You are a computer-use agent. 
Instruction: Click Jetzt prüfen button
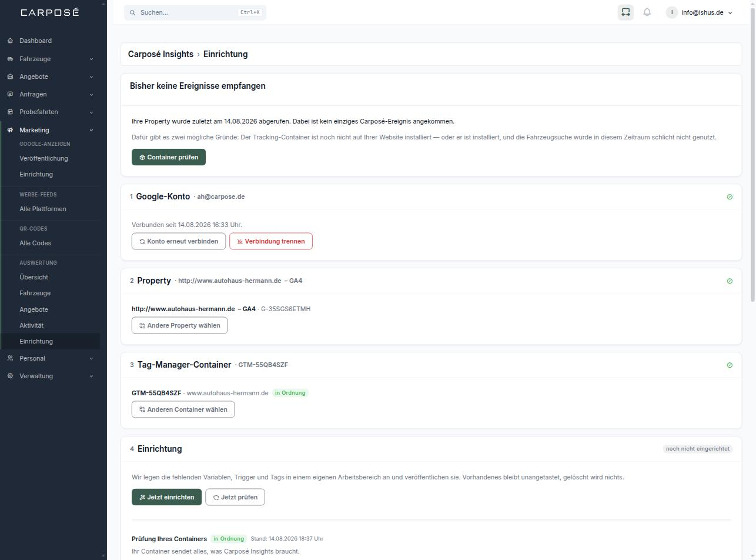[235, 497]
